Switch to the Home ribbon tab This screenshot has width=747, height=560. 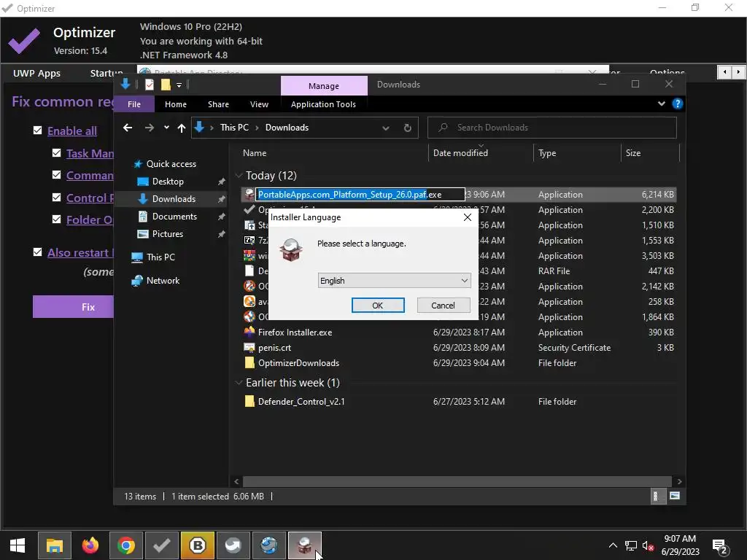176,104
